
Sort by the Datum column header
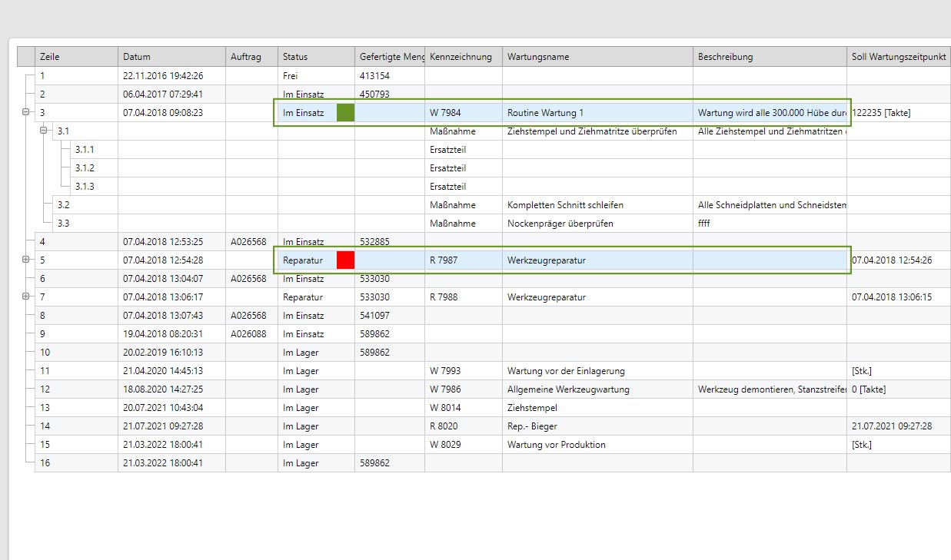point(137,57)
